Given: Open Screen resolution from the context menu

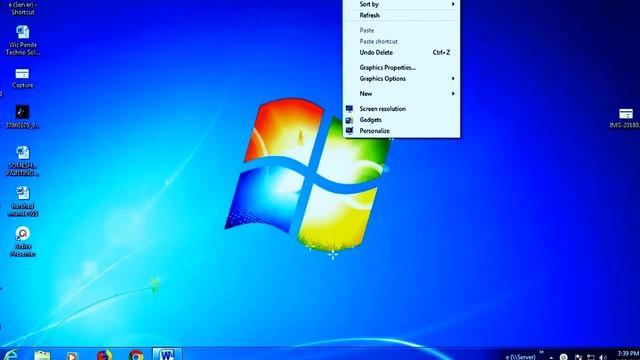Looking at the screenshot, I should (401, 109).
